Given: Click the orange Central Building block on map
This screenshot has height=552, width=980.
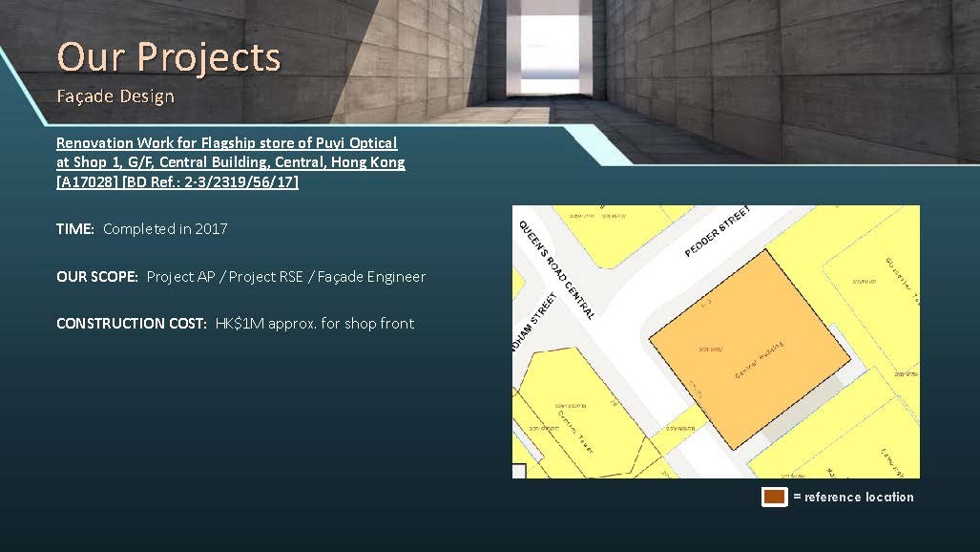Looking at the screenshot, I should tap(749, 349).
